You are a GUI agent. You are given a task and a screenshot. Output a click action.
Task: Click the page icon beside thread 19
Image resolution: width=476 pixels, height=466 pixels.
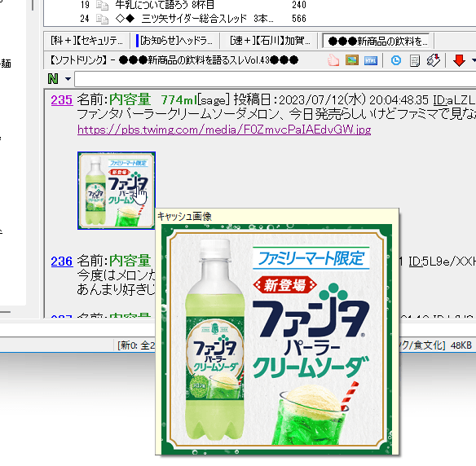click(x=102, y=5)
